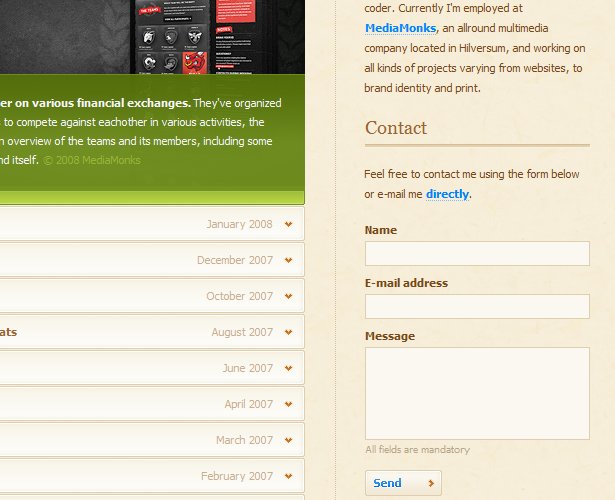
Task: Click the Contact heading
Action: (x=396, y=128)
